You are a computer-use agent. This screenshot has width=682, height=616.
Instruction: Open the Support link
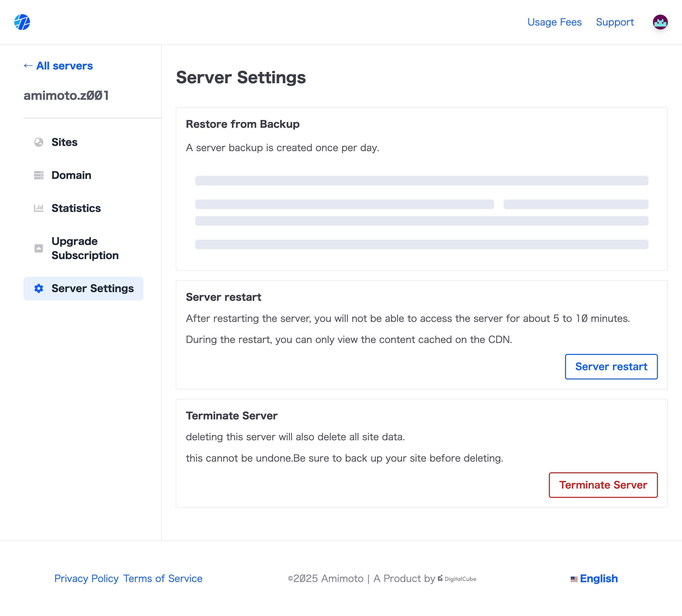615,22
